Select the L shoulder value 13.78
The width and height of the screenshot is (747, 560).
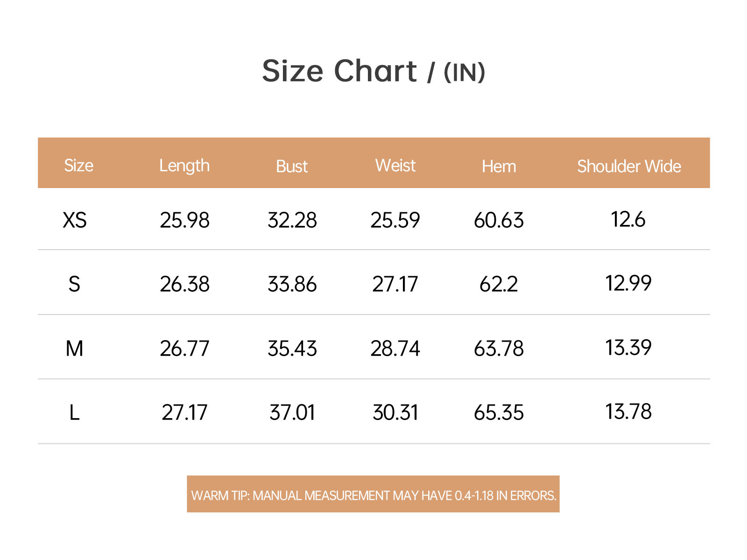click(628, 412)
